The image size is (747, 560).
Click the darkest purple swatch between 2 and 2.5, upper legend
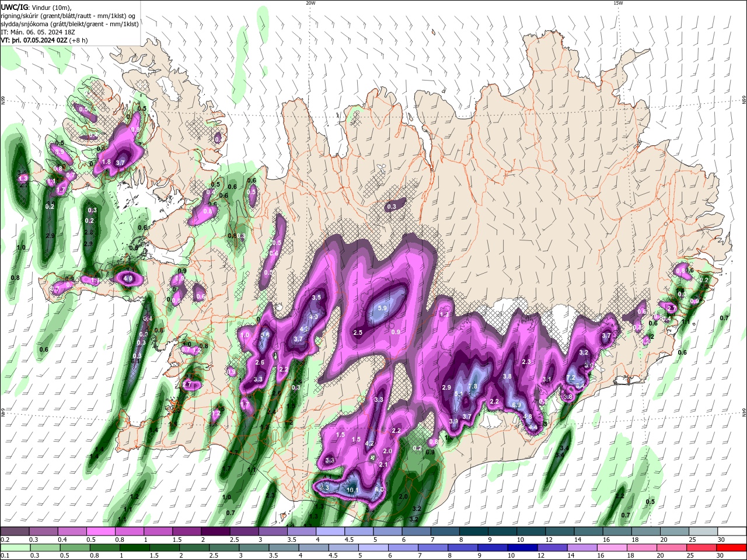coord(215,531)
